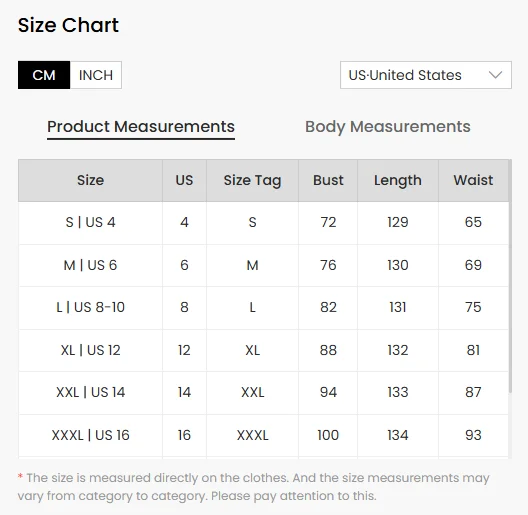Viewport: 528px width, 515px height.
Task: Switch units to INCH
Action: (x=96, y=75)
